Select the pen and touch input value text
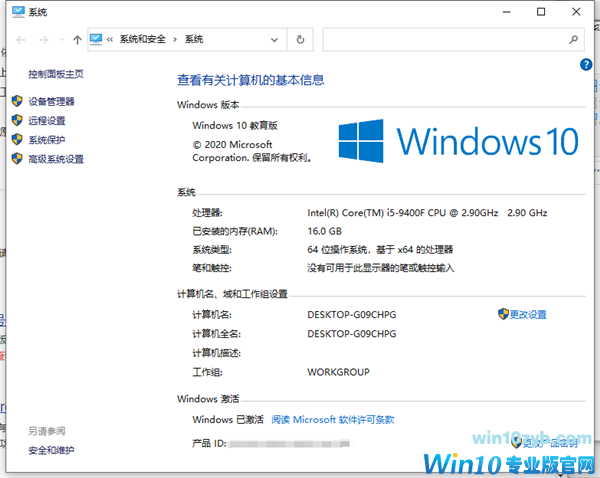600x478 pixels. [x=381, y=268]
